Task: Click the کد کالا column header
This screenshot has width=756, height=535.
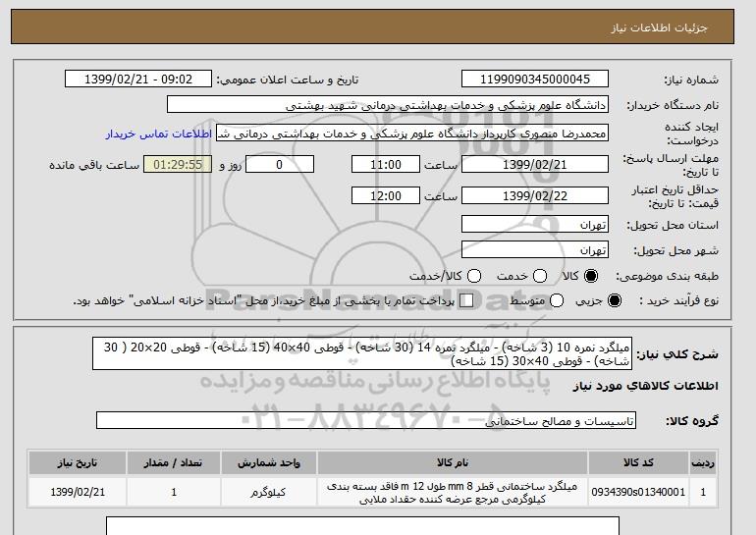Action: (638, 462)
